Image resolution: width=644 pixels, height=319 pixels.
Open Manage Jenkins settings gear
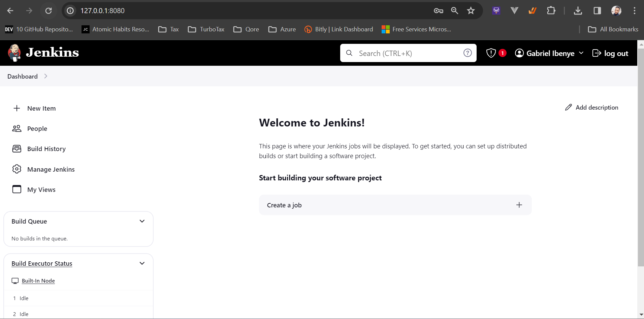[x=17, y=169]
